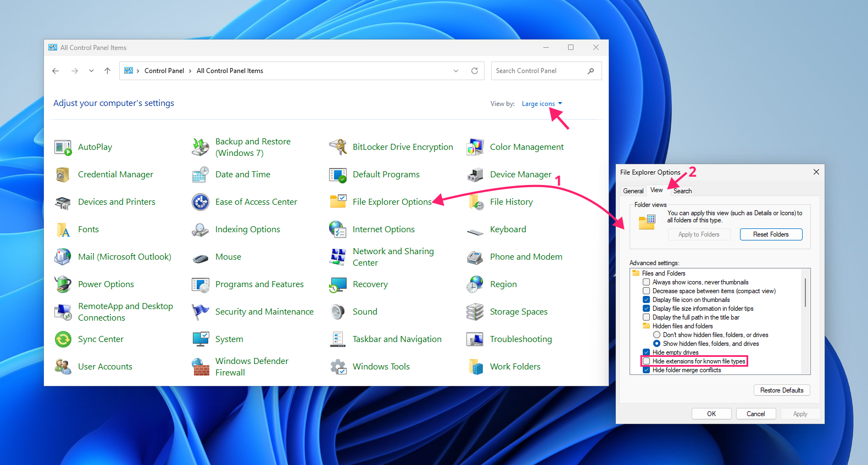This screenshot has width=868, height=465.
Task: Open Indexing Options icon
Action: (x=201, y=229)
